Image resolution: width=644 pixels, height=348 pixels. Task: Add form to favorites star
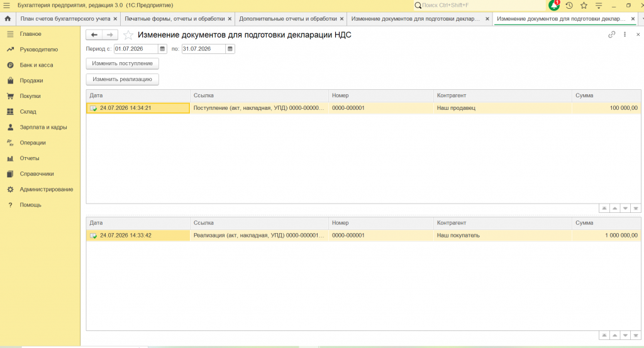(x=128, y=35)
